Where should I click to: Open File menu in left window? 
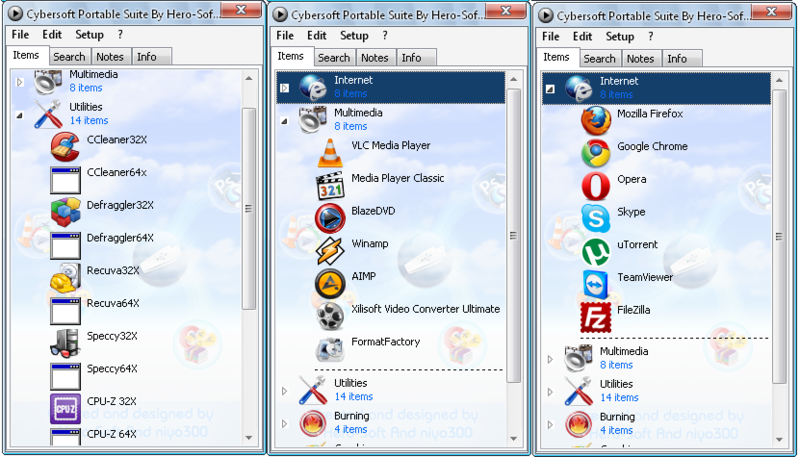tap(20, 35)
